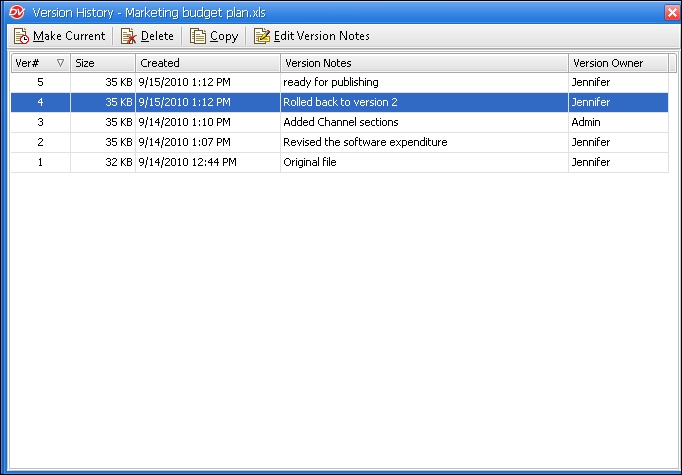Select the Original file version row
Screen dimensions: 682x475
pyautogui.click(x=309, y=162)
